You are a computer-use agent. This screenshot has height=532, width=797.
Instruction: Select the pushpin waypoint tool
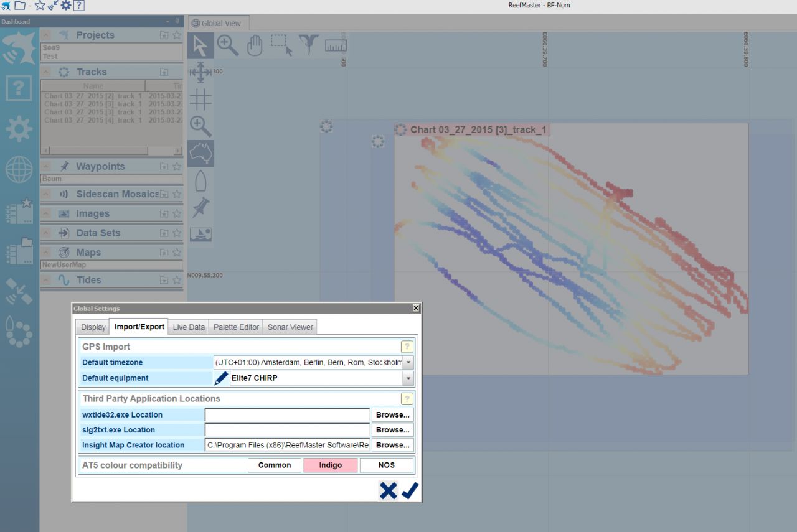[200, 207]
